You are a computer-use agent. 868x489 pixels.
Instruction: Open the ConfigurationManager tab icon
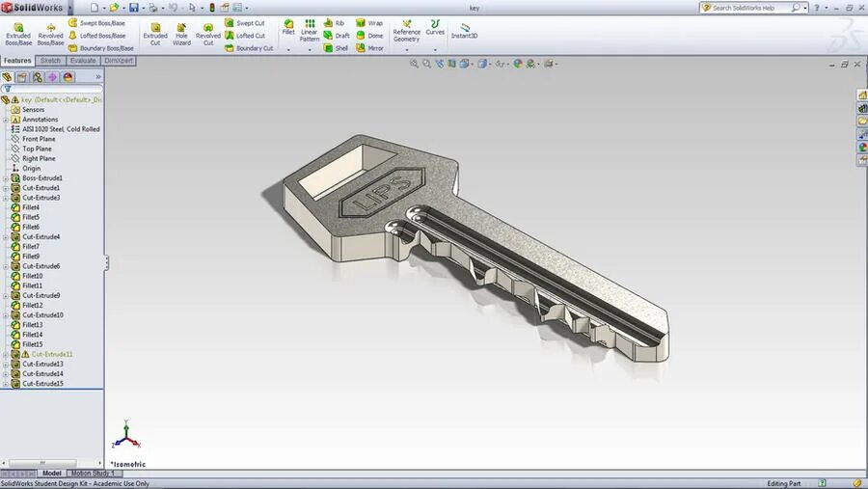[37, 77]
